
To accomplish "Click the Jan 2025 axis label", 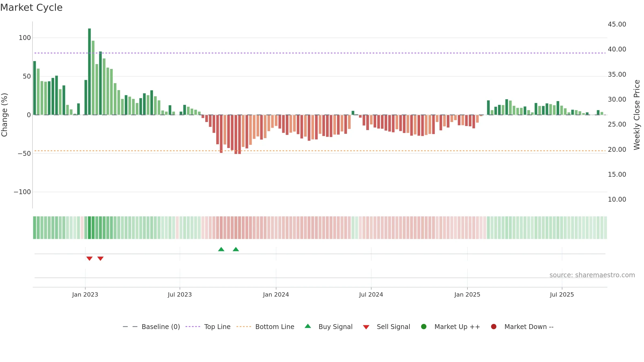I will (x=467, y=295).
